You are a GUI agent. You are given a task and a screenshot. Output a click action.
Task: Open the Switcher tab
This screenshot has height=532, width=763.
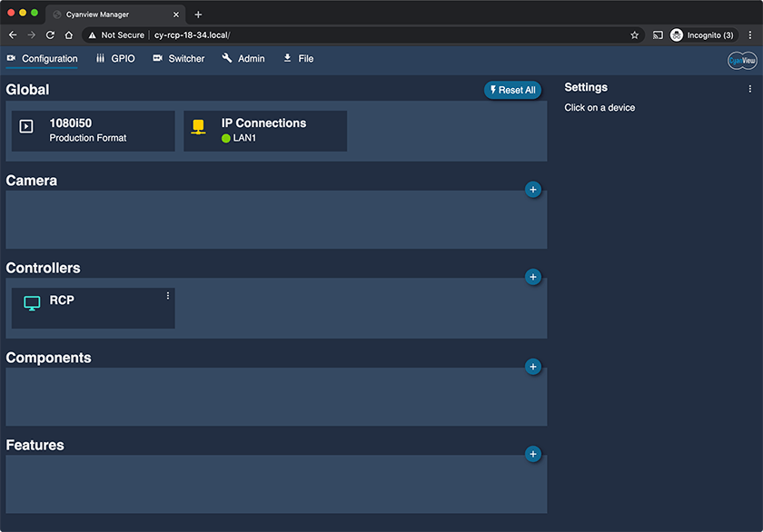click(x=179, y=58)
